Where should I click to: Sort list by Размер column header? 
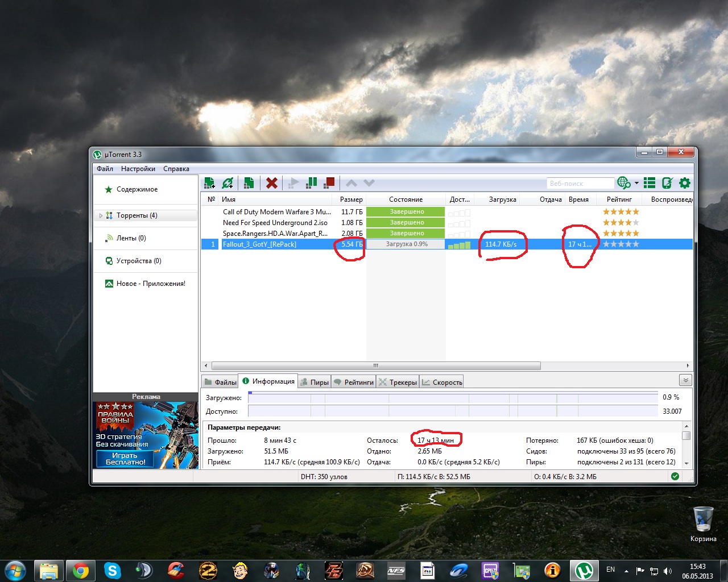click(351, 199)
